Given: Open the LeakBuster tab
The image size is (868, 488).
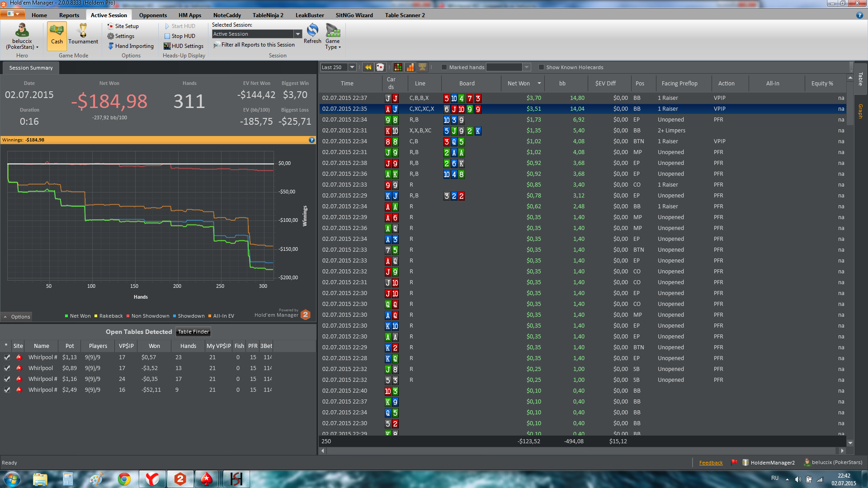Looking at the screenshot, I should tap(310, 15).
